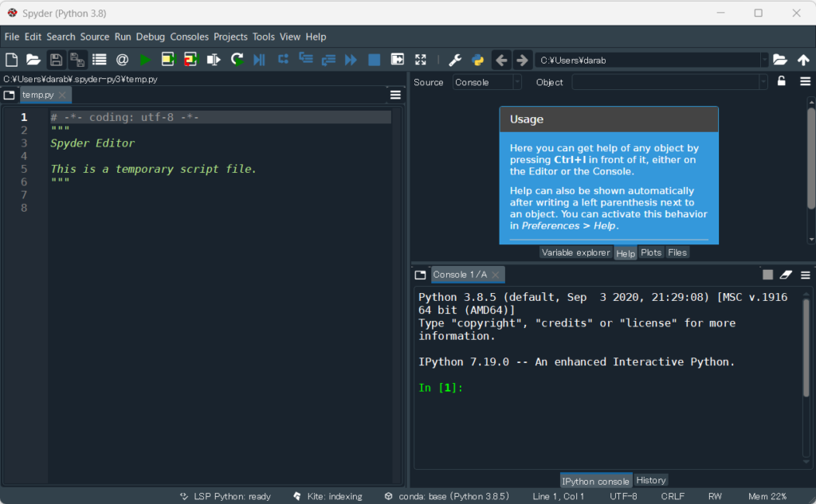The height and width of the screenshot is (504, 816).
Task: Save the current file via toolbar icon
Action: pyautogui.click(x=56, y=60)
